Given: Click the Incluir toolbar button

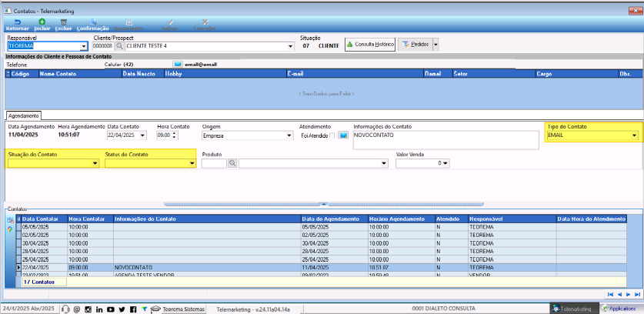Looking at the screenshot, I should 42,25.
